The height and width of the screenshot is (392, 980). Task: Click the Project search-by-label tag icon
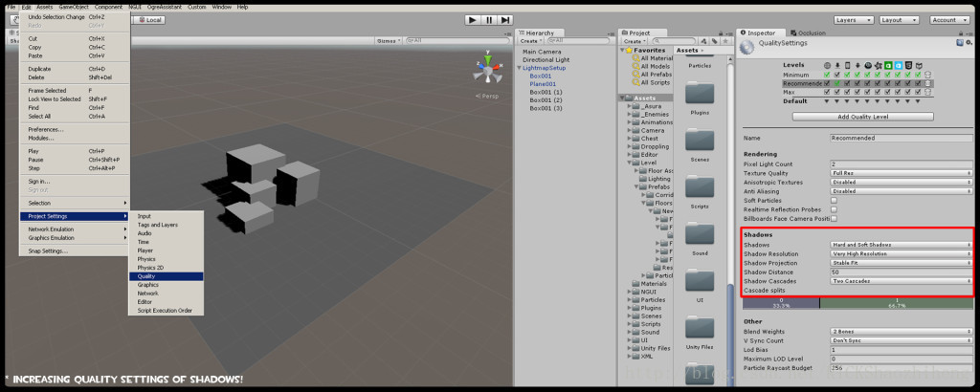tap(714, 41)
